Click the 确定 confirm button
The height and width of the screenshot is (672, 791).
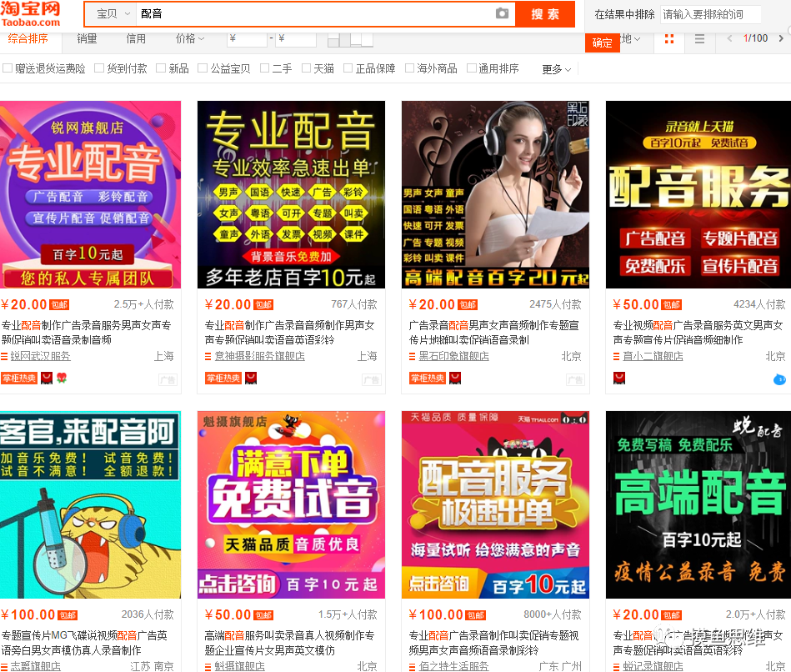603,43
